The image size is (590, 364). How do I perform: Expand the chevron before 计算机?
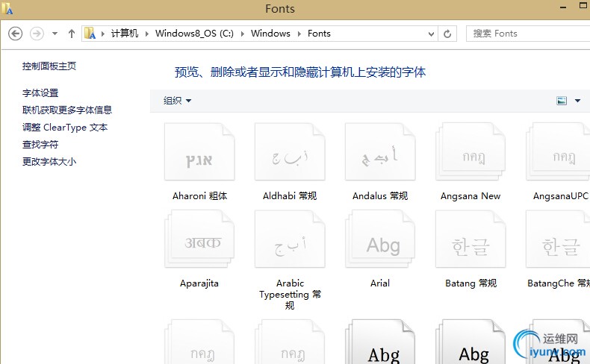103,34
